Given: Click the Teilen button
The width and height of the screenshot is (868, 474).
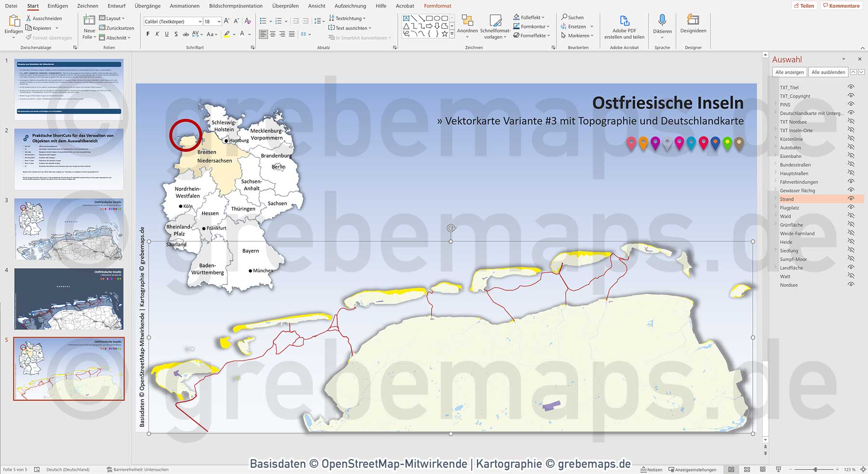Looking at the screenshot, I should 804,6.
